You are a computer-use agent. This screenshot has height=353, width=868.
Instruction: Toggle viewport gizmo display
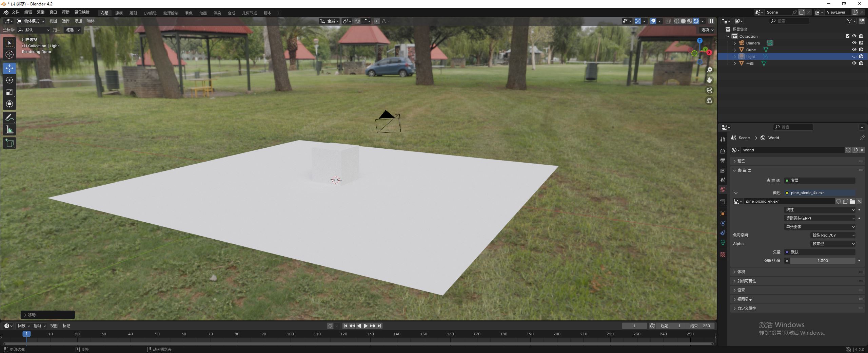(x=638, y=21)
